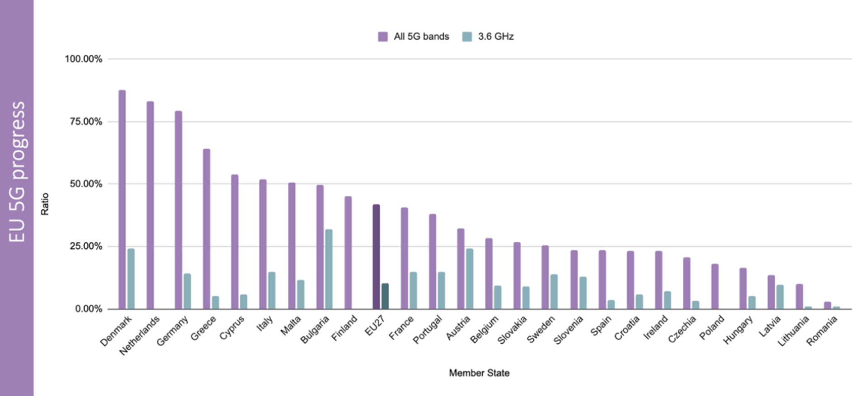Select the Netherlands purple bar
The width and height of the screenshot is (868, 396).
pos(150,205)
